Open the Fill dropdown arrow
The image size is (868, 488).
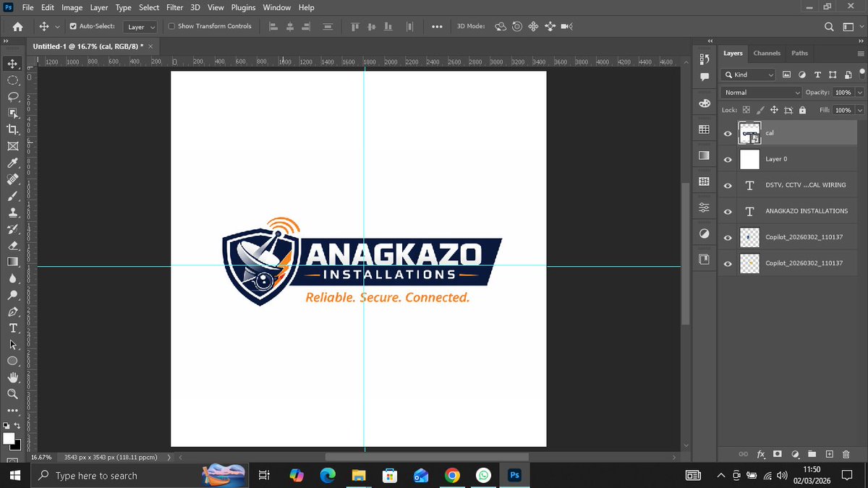[x=859, y=110]
